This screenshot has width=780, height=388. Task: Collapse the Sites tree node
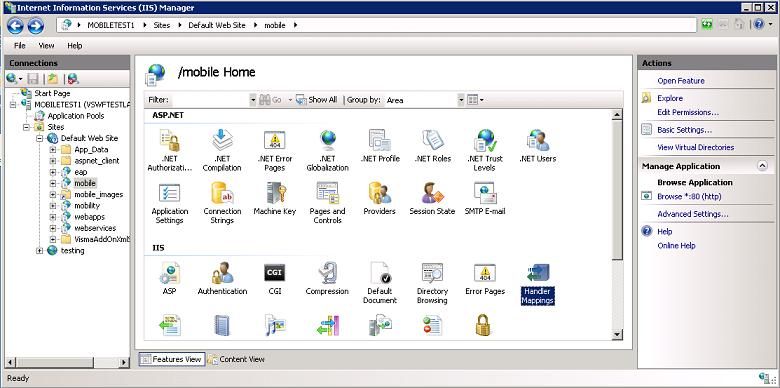(x=26, y=127)
